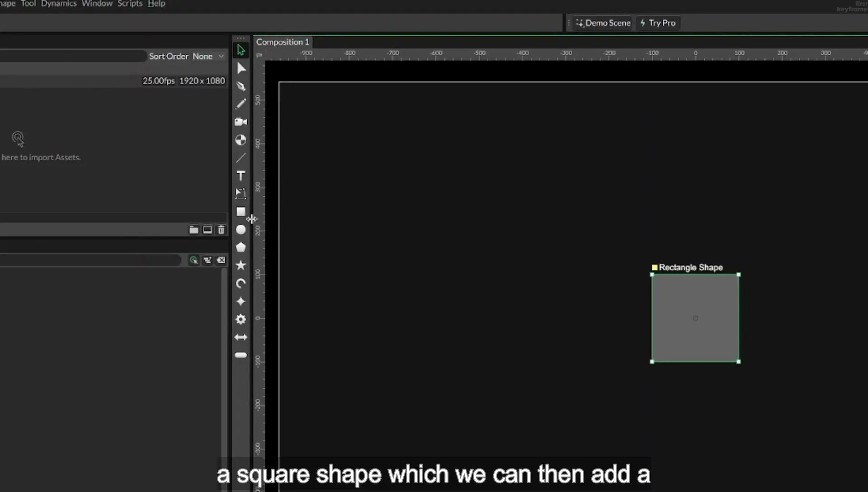Select the double Arrow shape tool
868x492 pixels.
tap(241, 337)
